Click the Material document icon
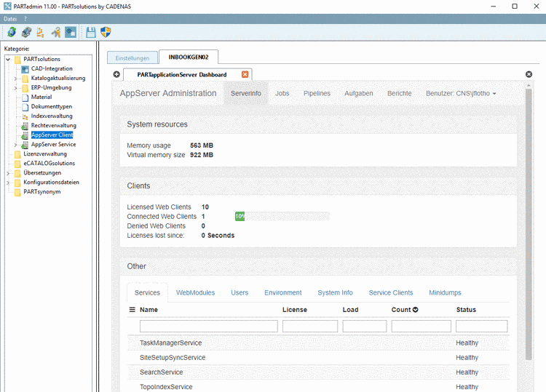 (25, 97)
